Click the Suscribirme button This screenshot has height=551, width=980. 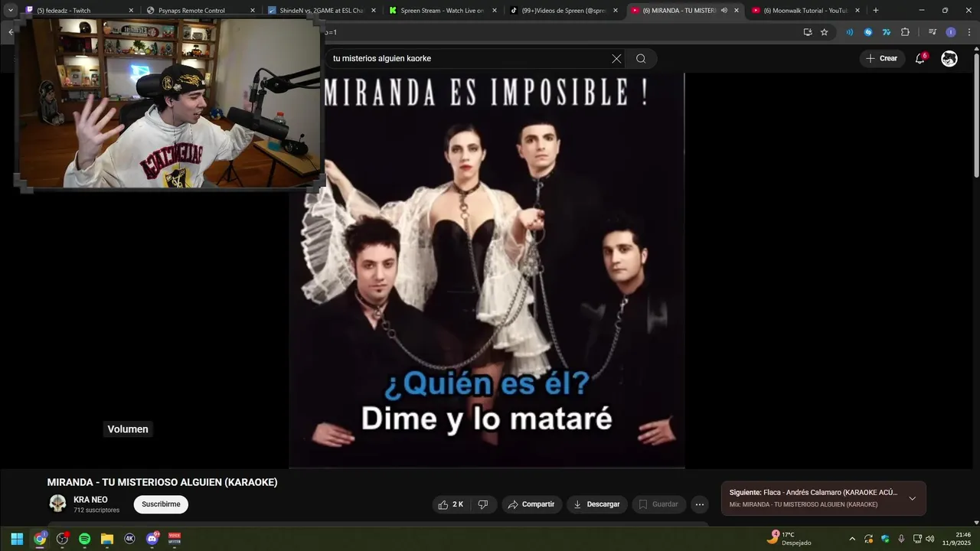tap(161, 504)
